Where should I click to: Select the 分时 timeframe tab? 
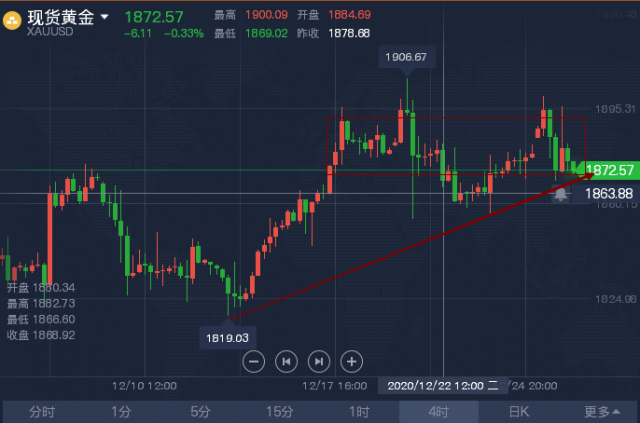42,412
